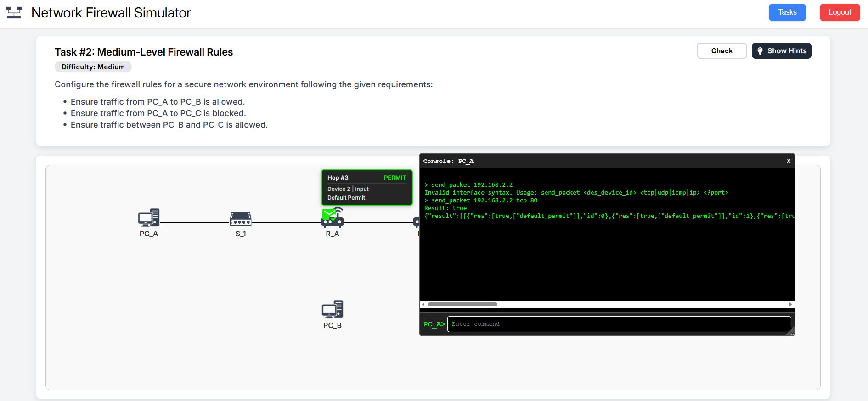Image resolution: width=868 pixels, height=401 pixels.
Task: Click the Difficulty: Medium badge
Action: pos(93,67)
